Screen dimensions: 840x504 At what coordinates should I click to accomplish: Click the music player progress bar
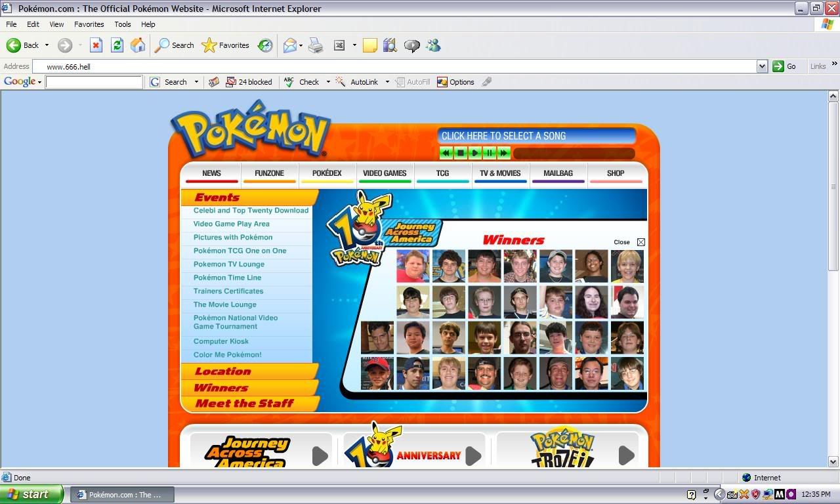click(x=574, y=154)
